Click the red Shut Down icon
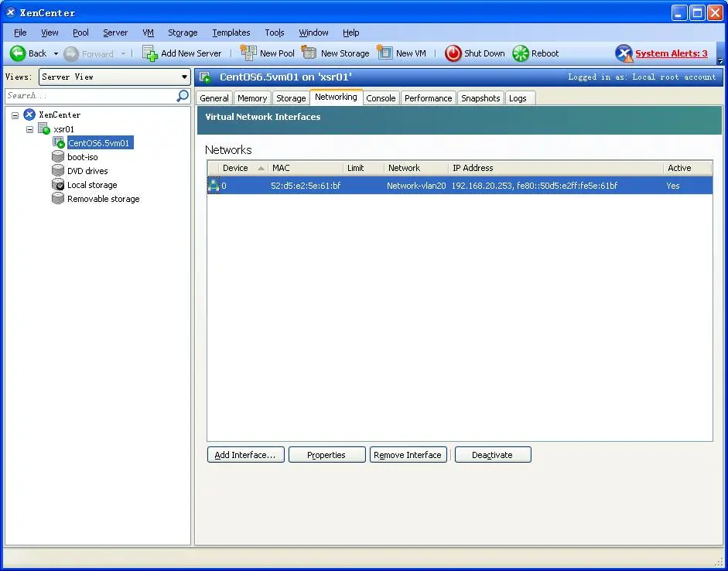728x571 pixels. [x=453, y=53]
